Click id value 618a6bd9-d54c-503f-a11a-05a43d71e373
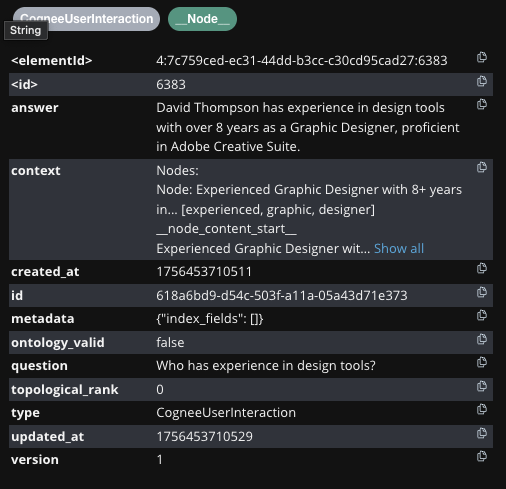 [x=282, y=296]
